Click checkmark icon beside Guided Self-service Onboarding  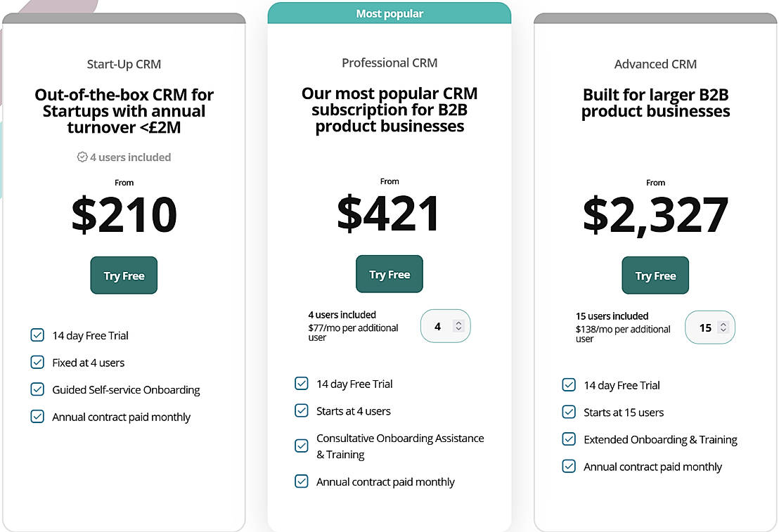point(37,389)
